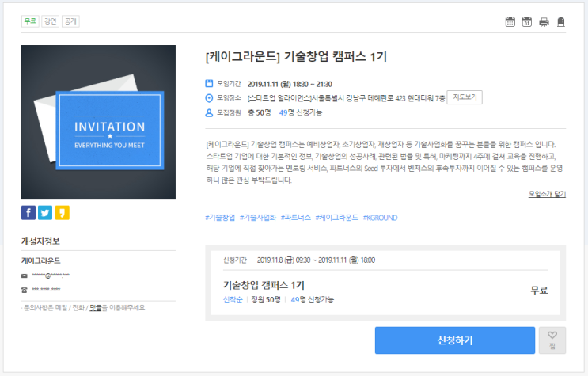Click the #파트너스 hashtag
Image resolution: width=588 pixels, height=376 pixels.
coord(295,218)
